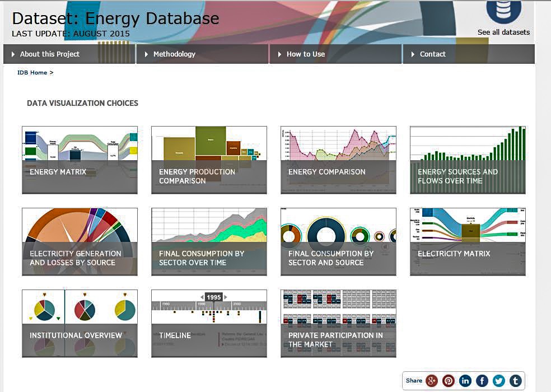
Task: Click the IDB logo in the top corner
Action: click(503, 12)
